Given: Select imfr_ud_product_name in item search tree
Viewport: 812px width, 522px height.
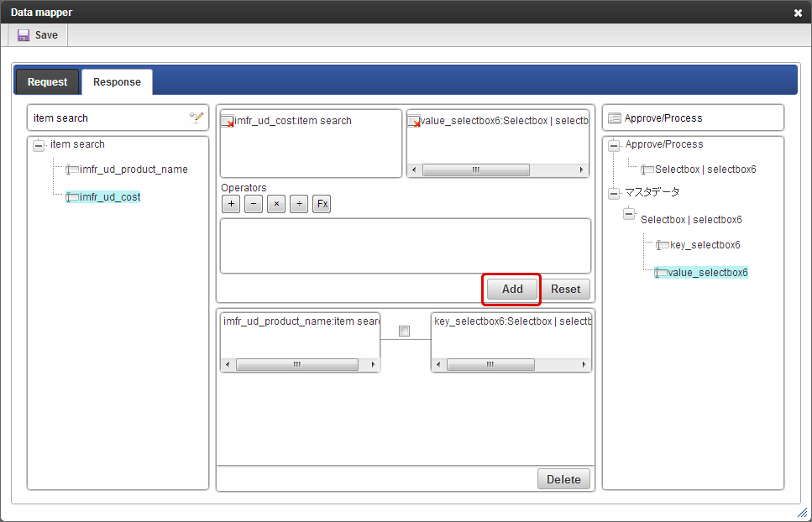Looking at the screenshot, I should pyautogui.click(x=134, y=170).
